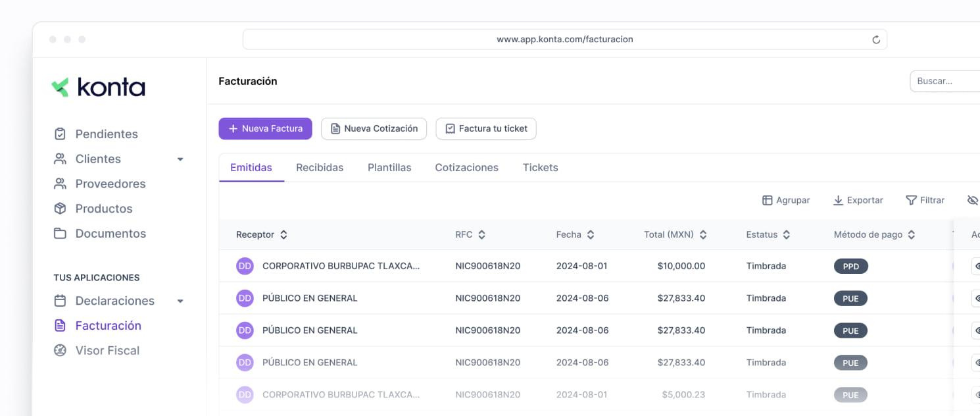Viewport: 980px width, 416px height.
Task: Switch to the Cotizaciones tab
Action: tap(466, 167)
